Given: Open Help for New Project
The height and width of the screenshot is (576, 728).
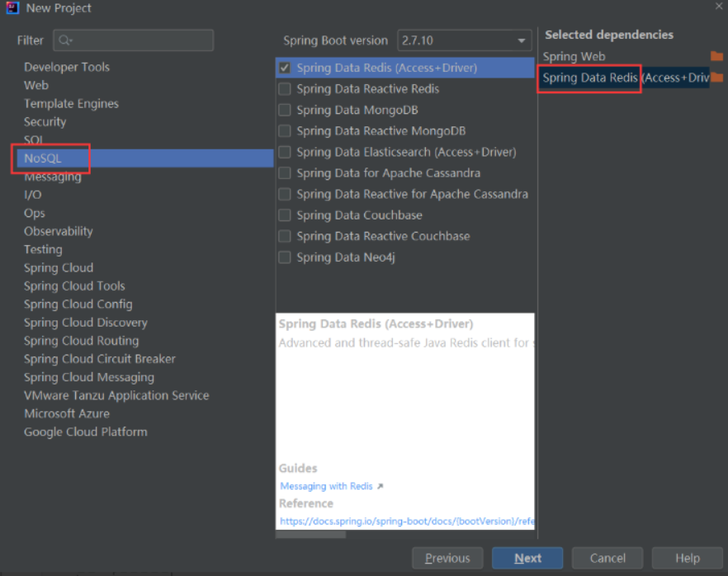Looking at the screenshot, I should tap(687, 558).
